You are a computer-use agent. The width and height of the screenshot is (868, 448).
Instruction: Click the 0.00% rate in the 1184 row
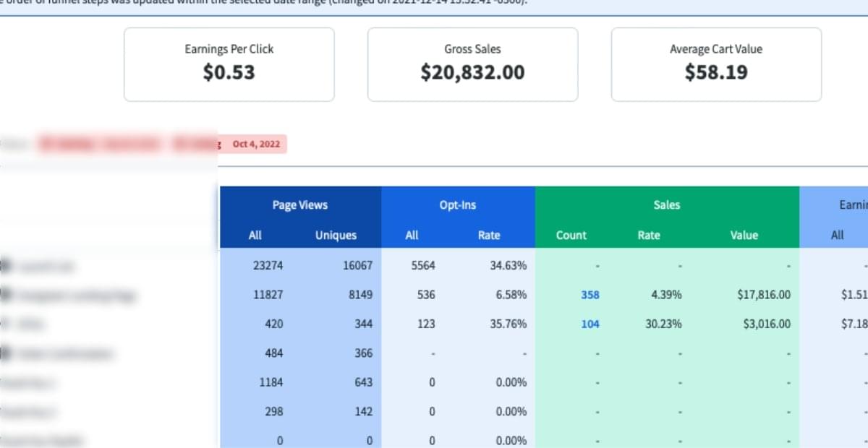point(511,382)
